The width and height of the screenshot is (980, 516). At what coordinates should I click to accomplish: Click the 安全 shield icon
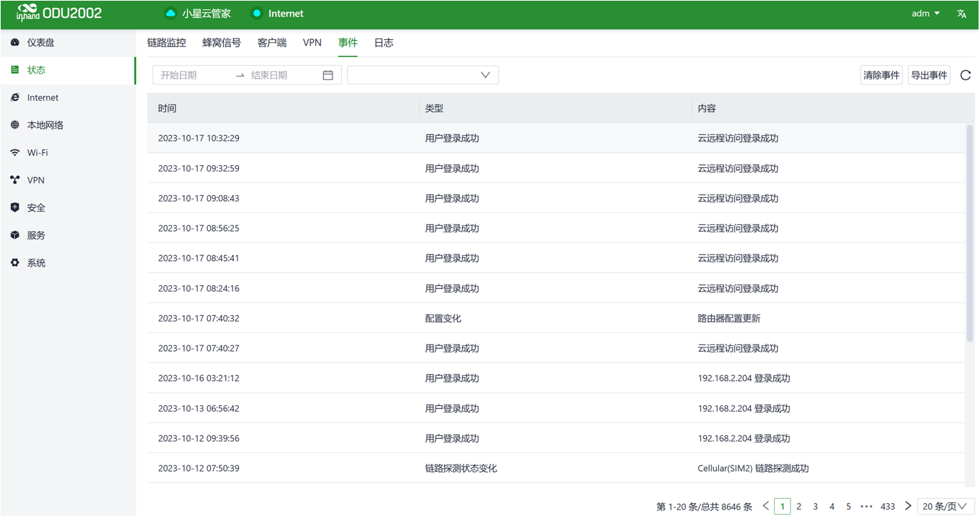tap(15, 208)
